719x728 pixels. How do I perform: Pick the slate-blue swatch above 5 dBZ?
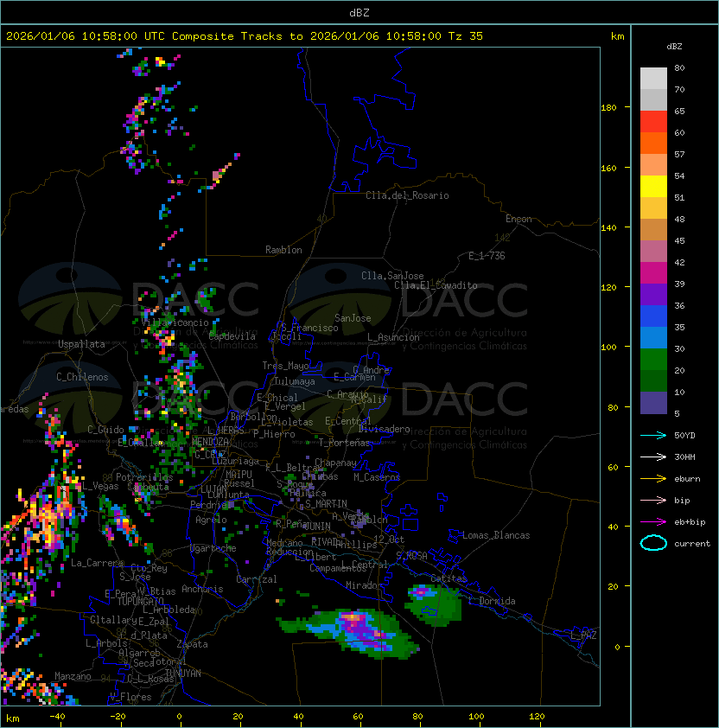click(x=653, y=403)
